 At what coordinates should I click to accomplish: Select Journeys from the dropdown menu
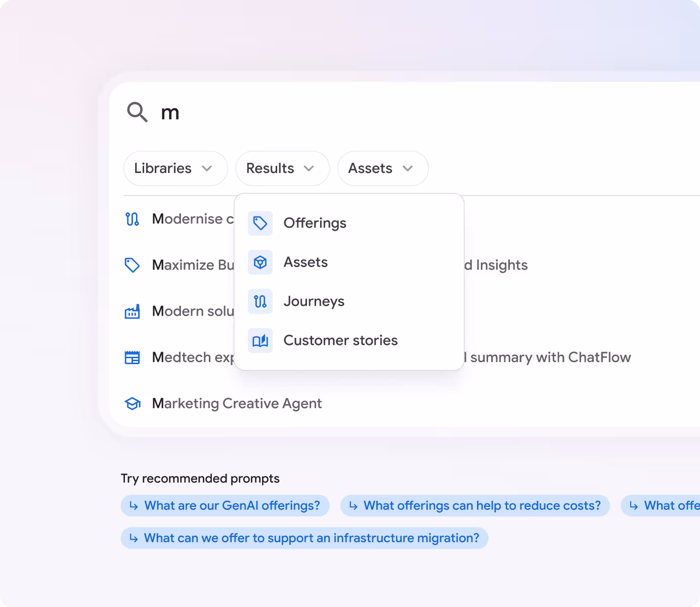click(349, 301)
